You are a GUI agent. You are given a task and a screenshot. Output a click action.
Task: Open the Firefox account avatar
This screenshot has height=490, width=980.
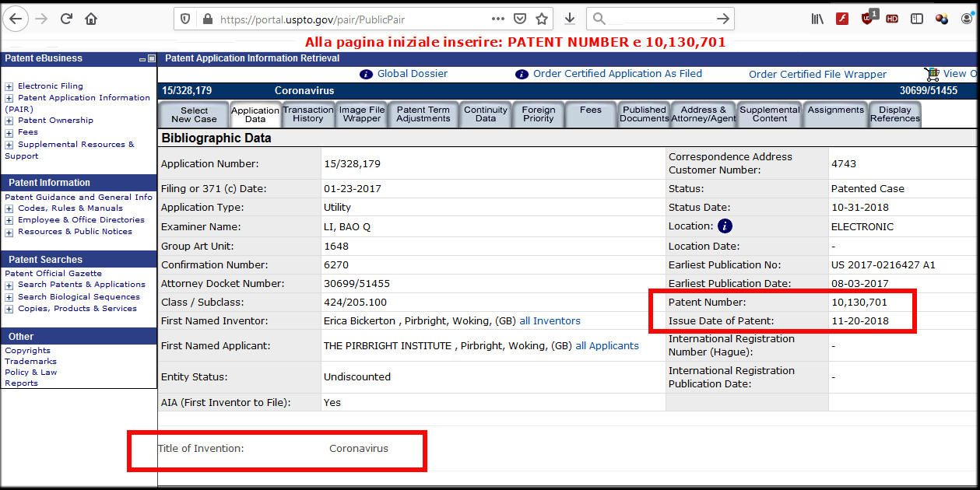click(x=966, y=19)
